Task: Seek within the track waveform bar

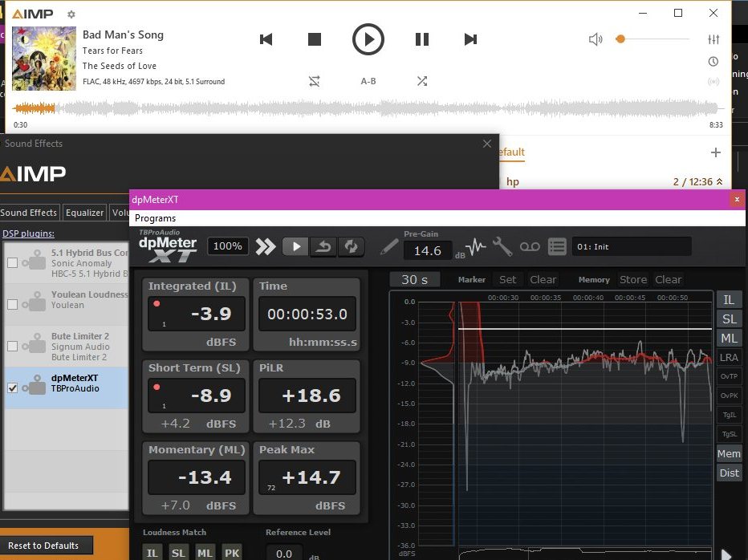Action: 368,109
